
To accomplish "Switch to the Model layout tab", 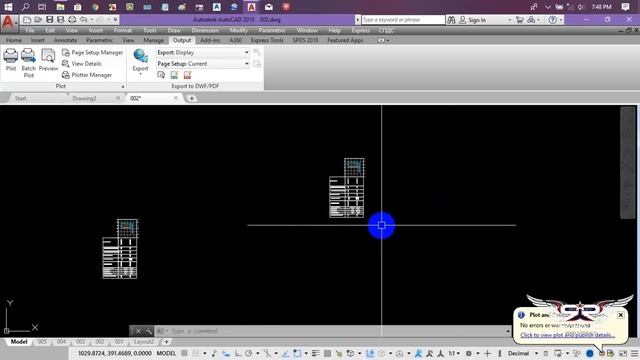I will pos(19,342).
